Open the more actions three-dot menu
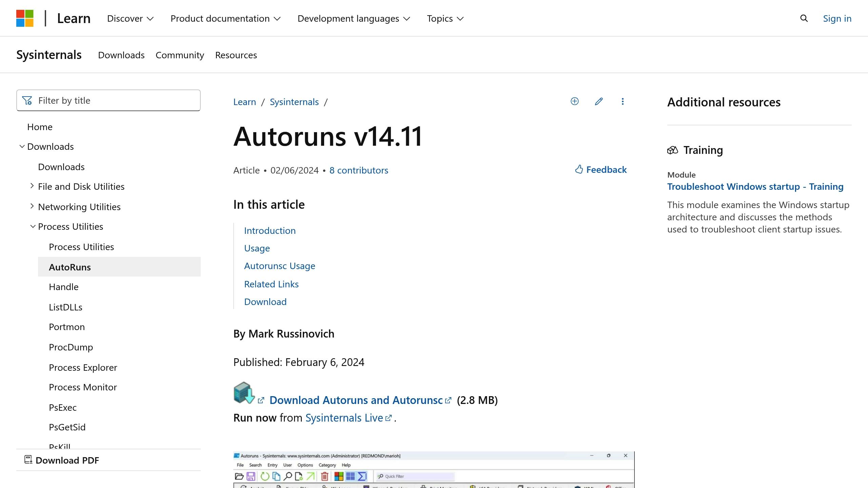Screen dimensions: 868x488 623,101
